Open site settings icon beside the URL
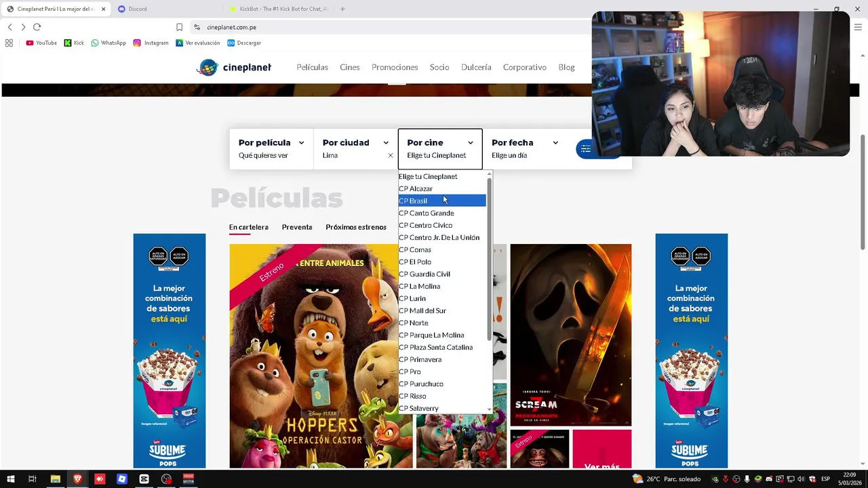Screen dimensions: 868x488 (x=197, y=27)
